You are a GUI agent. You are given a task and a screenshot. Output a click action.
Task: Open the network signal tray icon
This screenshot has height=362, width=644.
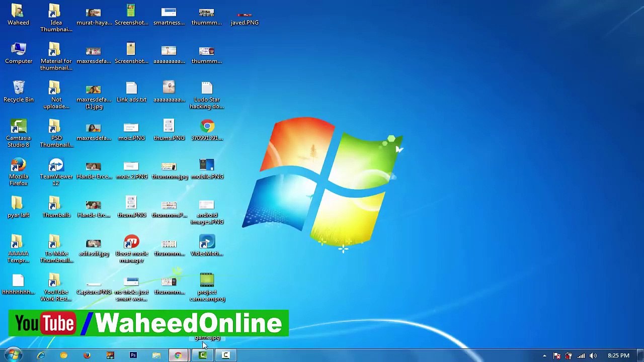(581, 356)
